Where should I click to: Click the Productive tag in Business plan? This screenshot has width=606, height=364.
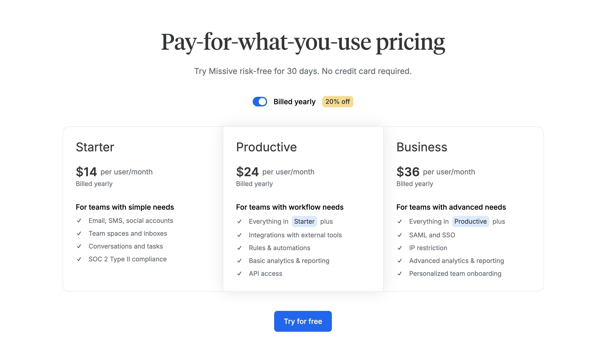tap(470, 221)
